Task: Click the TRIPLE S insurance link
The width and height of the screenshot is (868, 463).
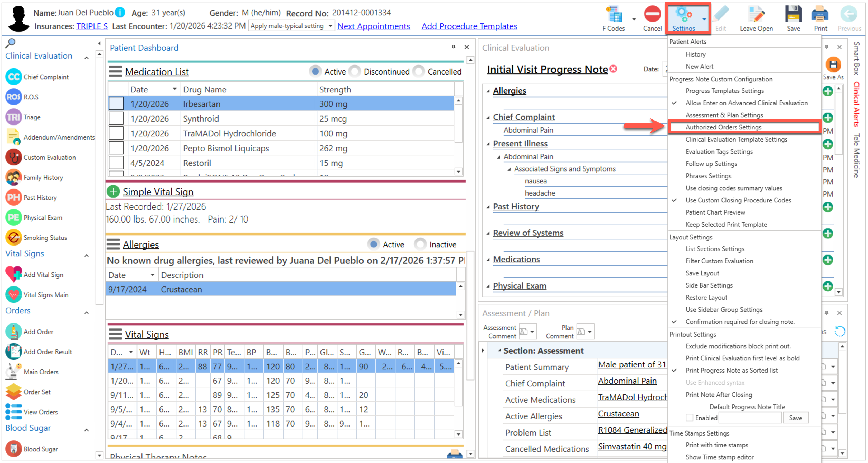Action: coord(92,26)
